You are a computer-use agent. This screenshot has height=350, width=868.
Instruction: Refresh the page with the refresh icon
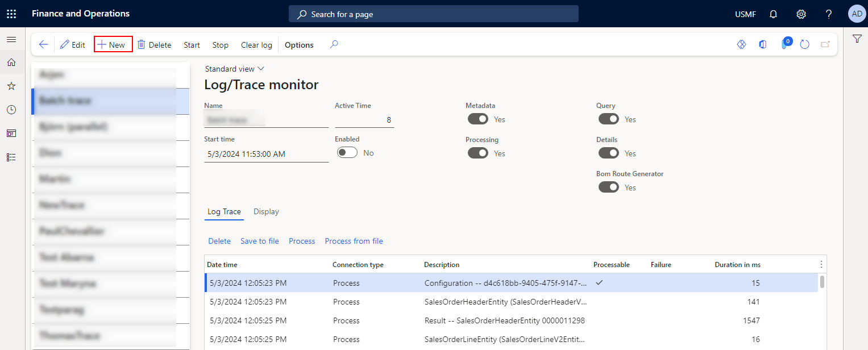pos(804,44)
